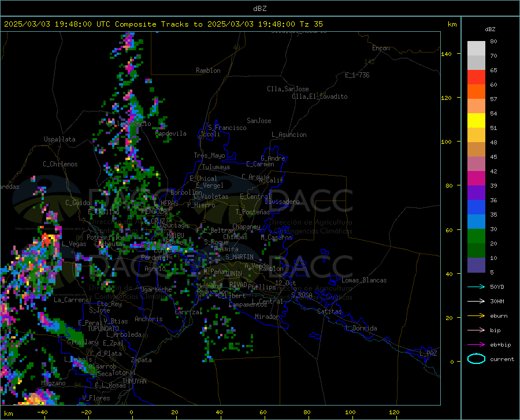Select the orange 57 dBZ legend color
The image size is (520, 420).
point(476,92)
